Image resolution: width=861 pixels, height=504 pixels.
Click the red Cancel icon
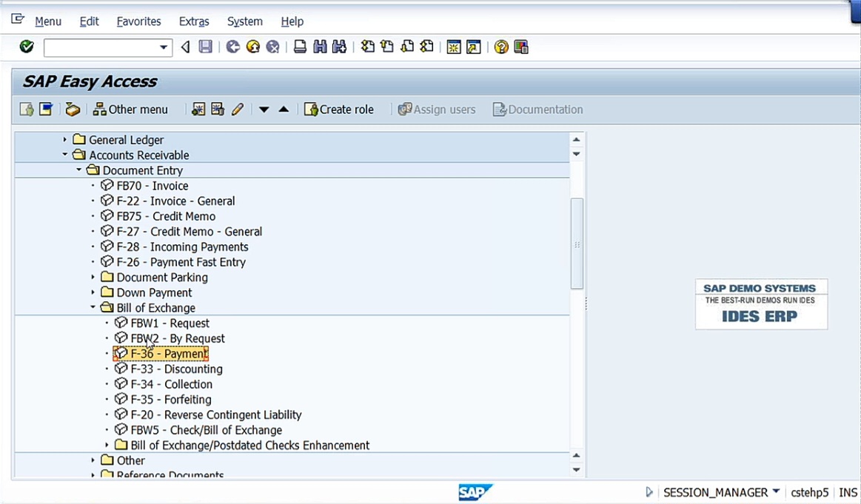pos(272,47)
